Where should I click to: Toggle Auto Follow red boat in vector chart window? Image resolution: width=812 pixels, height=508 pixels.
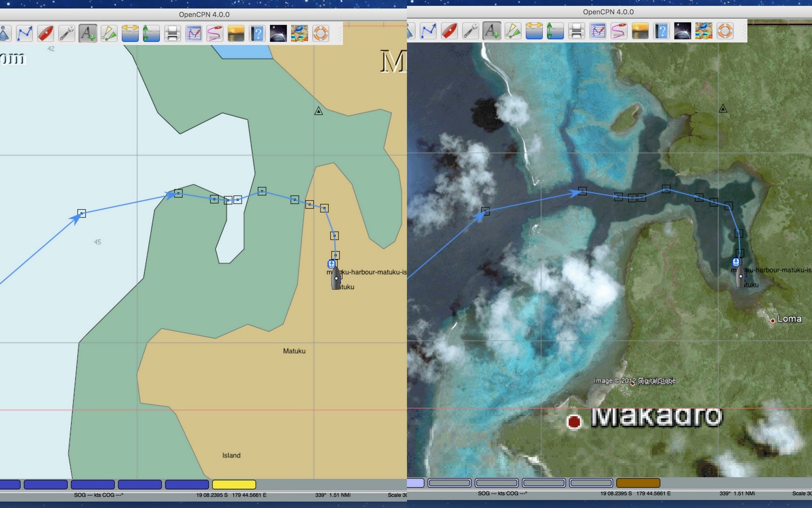tap(46, 34)
